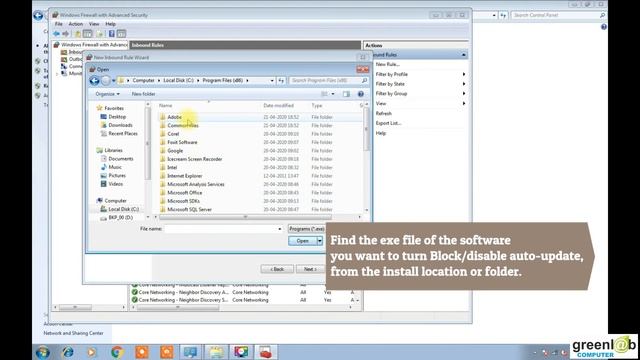Screen dimensions: 640x360
Task: Click the forward arrow in Firewall toolbar
Action: click(x=66, y=34)
